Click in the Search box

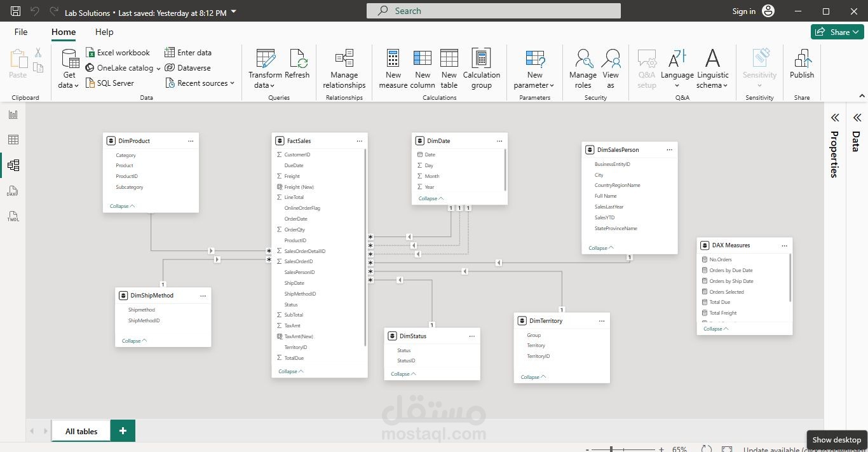pos(494,11)
